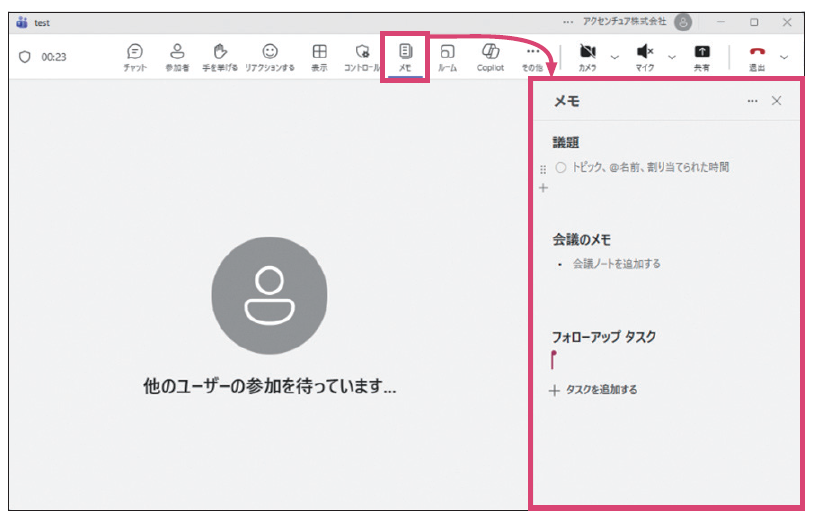Leave the meeting with 退出
Image resolution: width=814 pixels, height=517 pixels.
point(757,57)
